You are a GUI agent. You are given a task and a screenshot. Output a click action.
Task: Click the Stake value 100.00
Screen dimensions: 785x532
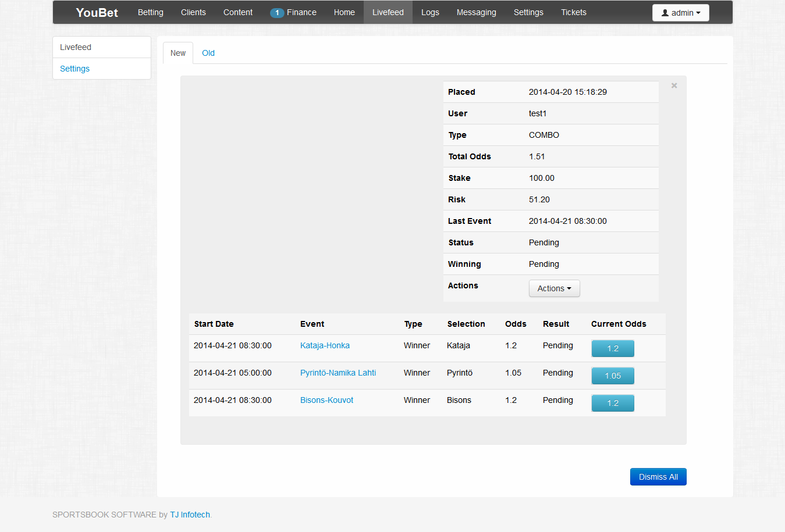click(542, 178)
